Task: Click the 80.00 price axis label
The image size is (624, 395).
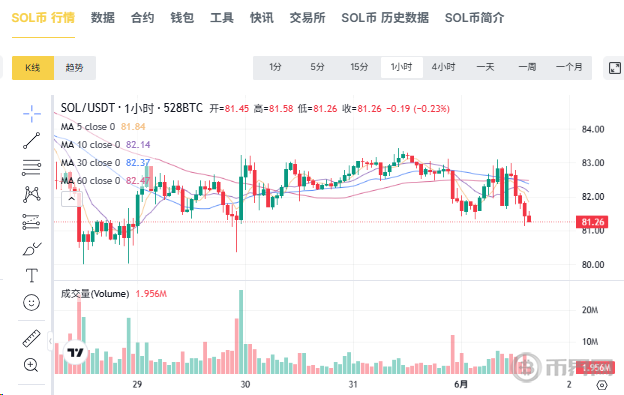Action: click(593, 265)
